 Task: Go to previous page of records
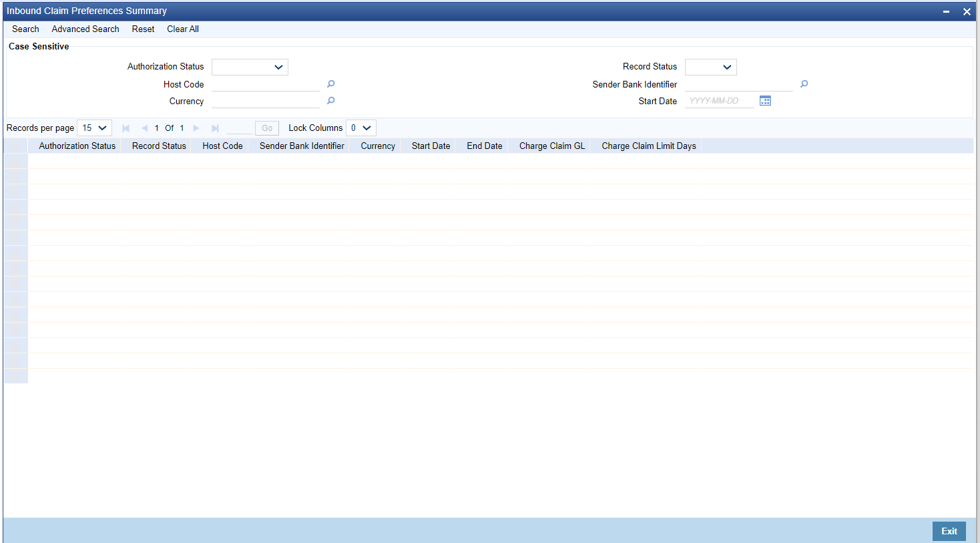click(144, 128)
